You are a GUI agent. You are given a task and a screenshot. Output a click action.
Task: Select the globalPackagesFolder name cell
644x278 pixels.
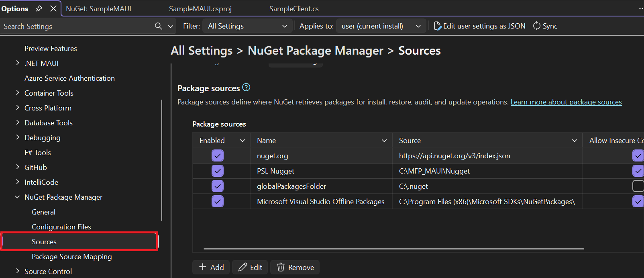(321, 186)
